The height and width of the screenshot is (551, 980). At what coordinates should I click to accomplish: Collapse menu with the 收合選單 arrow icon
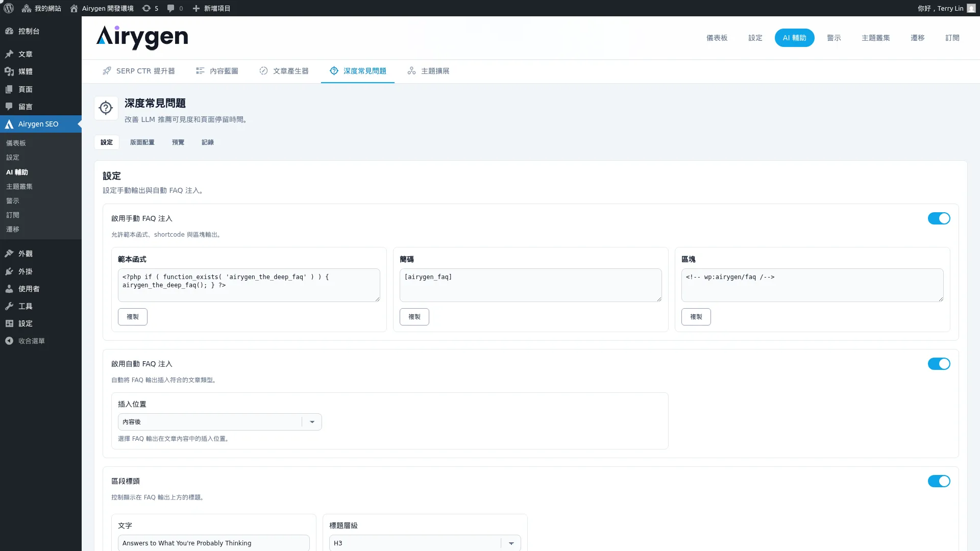(x=9, y=341)
